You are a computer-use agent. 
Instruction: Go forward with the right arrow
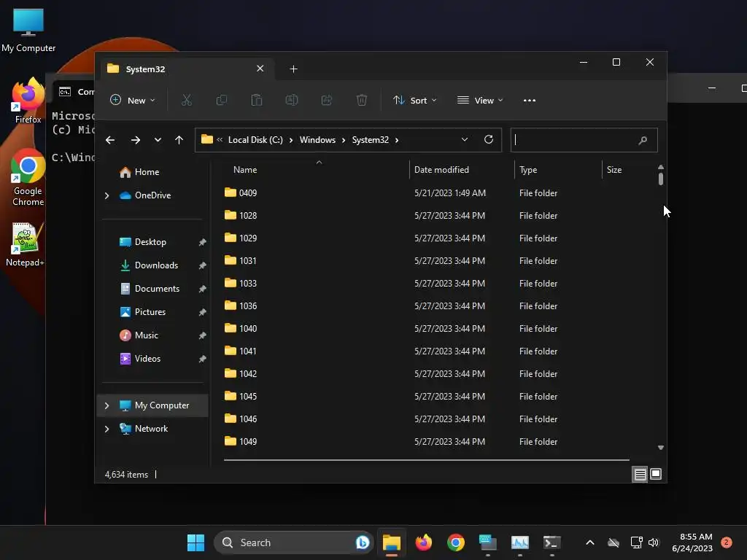[135, 140]
